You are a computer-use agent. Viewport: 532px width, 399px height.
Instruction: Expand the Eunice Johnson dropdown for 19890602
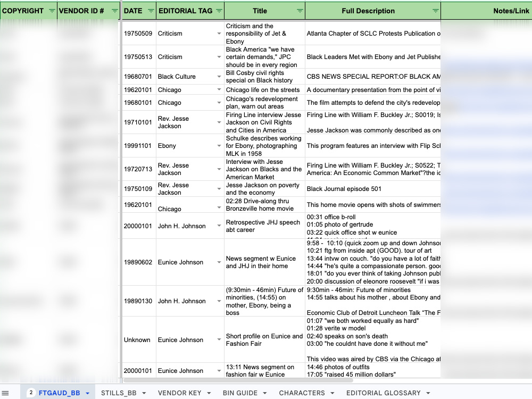[219, 262]
